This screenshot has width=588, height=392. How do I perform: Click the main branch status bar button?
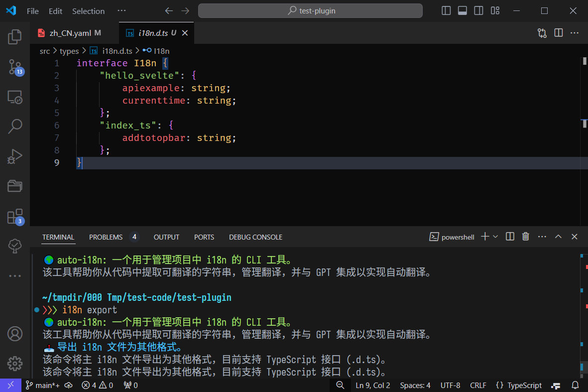(43, 385)
